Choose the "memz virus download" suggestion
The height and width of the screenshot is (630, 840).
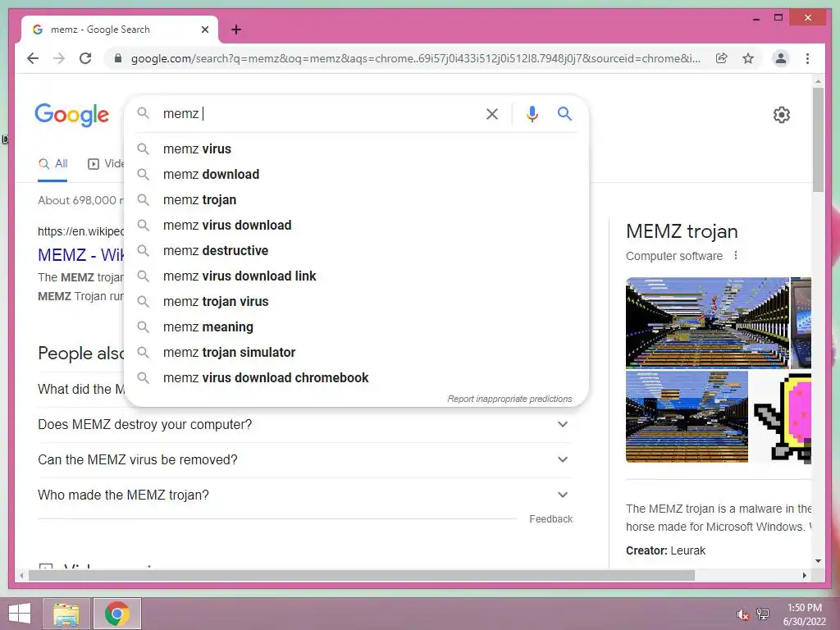click(356, 225)
